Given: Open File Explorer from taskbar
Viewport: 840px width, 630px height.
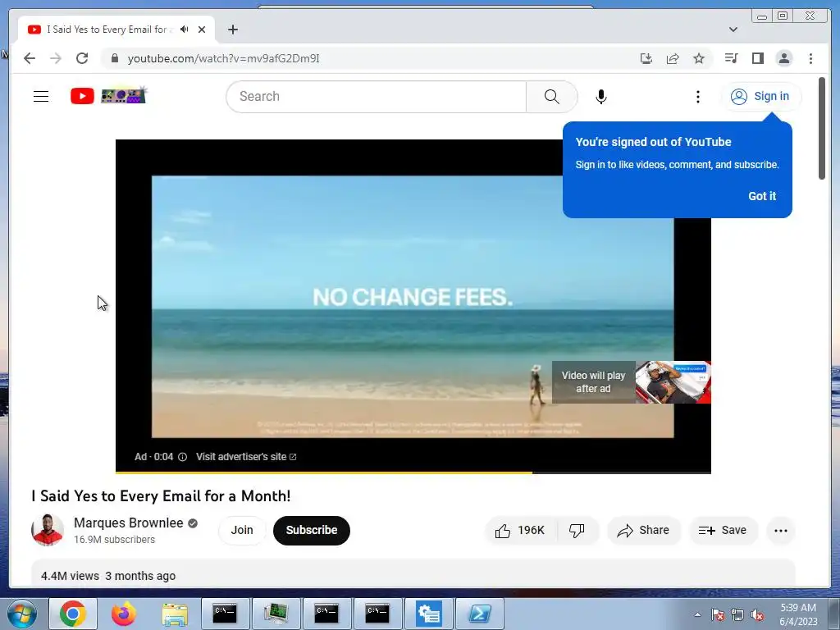Looking at the screenshot, I should [x=175, y=614].
